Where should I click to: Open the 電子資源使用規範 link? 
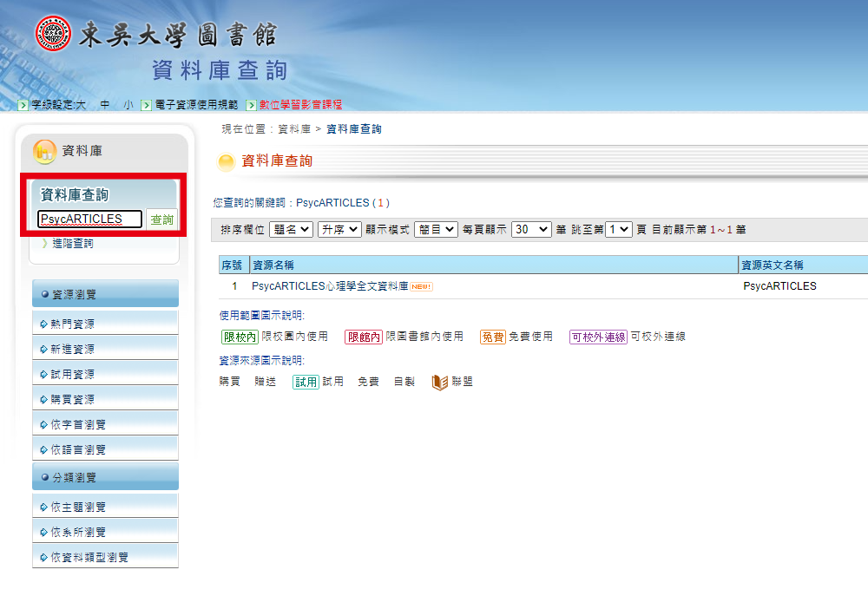pyautogui.click(x=196, y=105)
